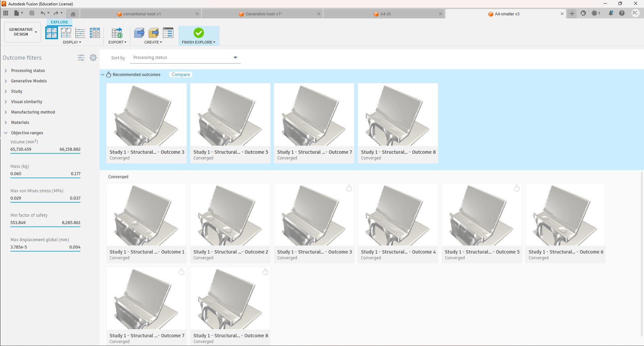Click the Compare button
Image resolution: width=644 pixels, height=346 pixels.
(x=181, y=75)
